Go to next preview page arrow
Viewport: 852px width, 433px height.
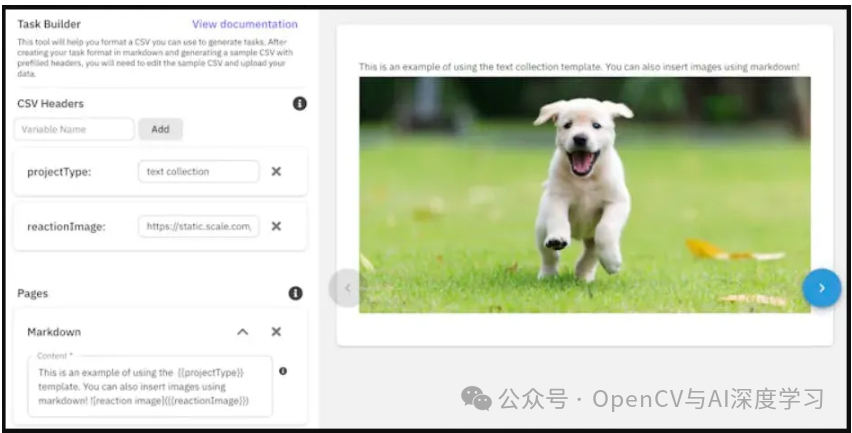[822, 288]
